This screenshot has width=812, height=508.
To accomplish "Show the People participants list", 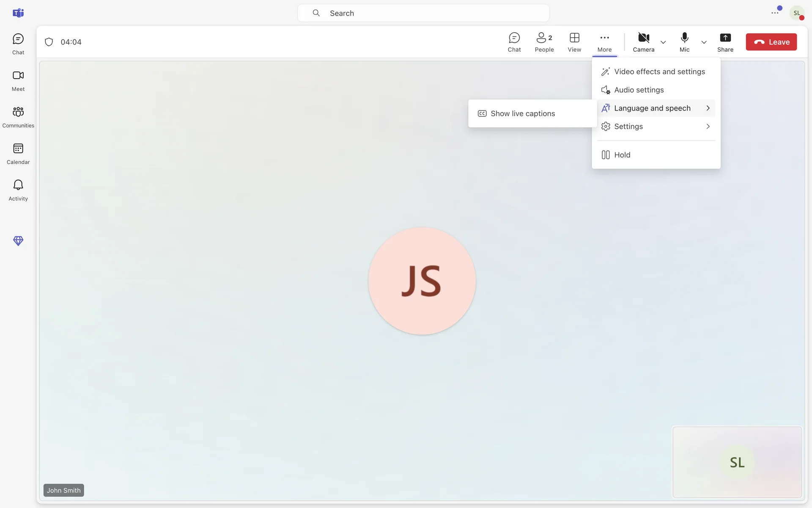I will [544, 42].
